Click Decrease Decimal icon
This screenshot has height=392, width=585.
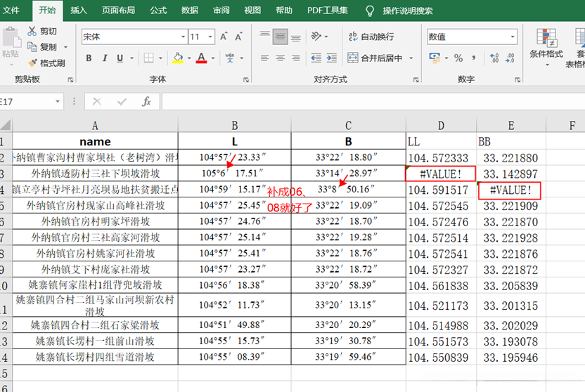coord(510,58)
